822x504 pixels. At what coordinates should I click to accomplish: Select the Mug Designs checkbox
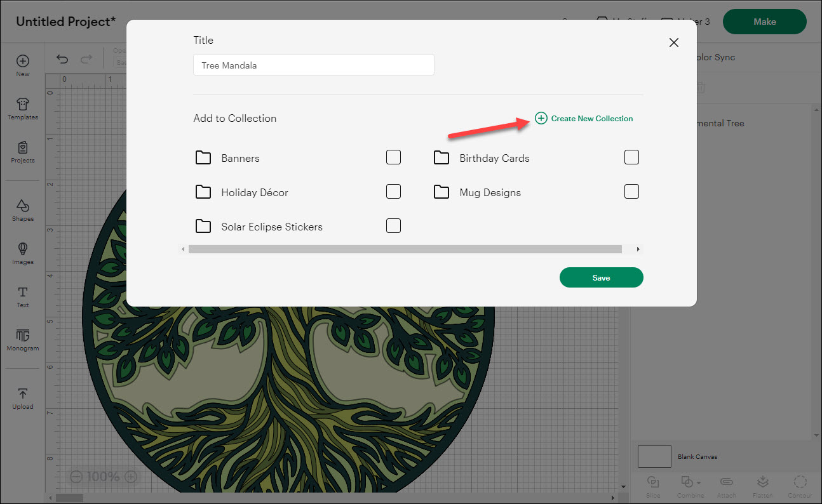pyautogui.click(x=631, y=192)
